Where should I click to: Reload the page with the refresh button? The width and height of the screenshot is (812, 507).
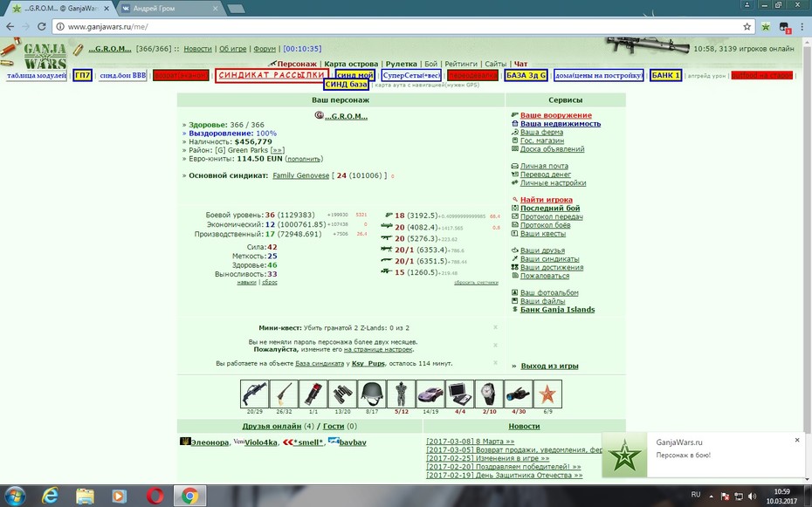[x=42, y=26]
